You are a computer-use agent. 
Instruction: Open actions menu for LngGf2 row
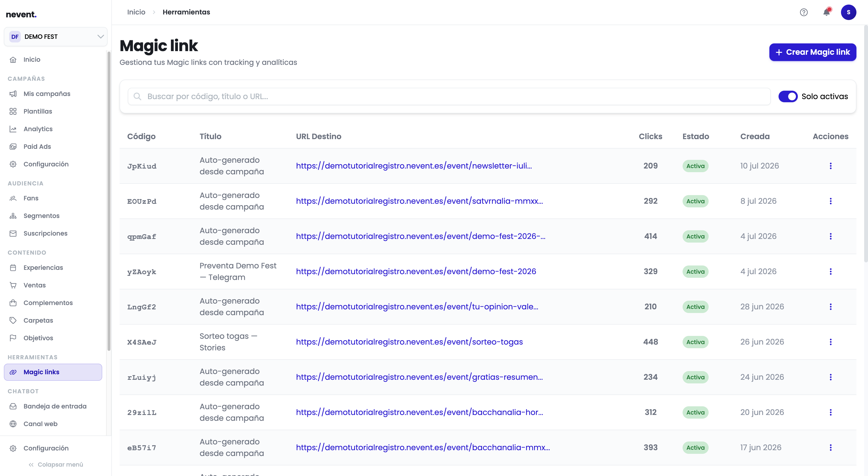(x=831, y=307)
